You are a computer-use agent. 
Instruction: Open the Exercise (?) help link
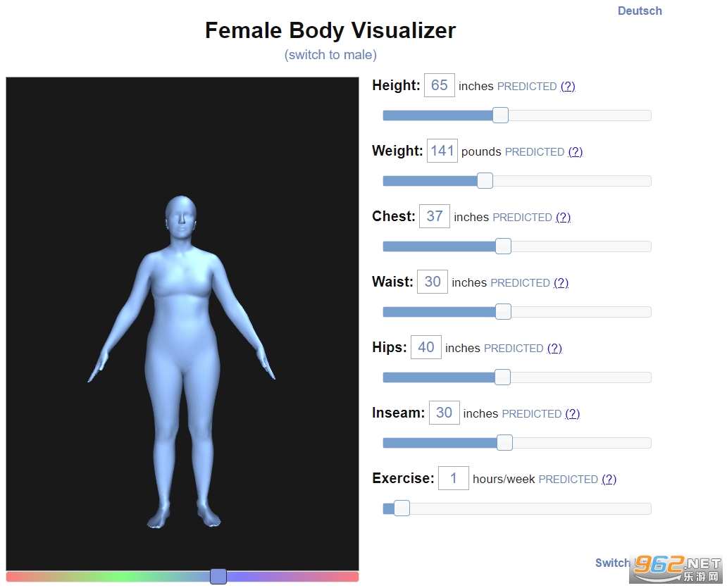[x=609, y=479]
